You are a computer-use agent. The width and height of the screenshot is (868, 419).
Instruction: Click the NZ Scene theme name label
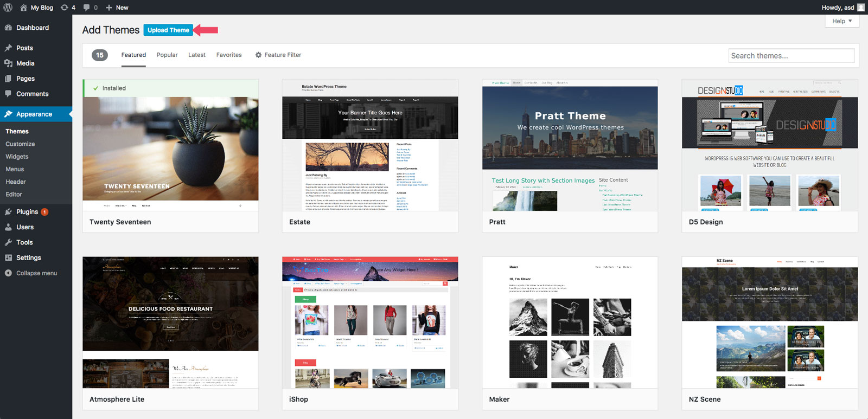point(705,399)
